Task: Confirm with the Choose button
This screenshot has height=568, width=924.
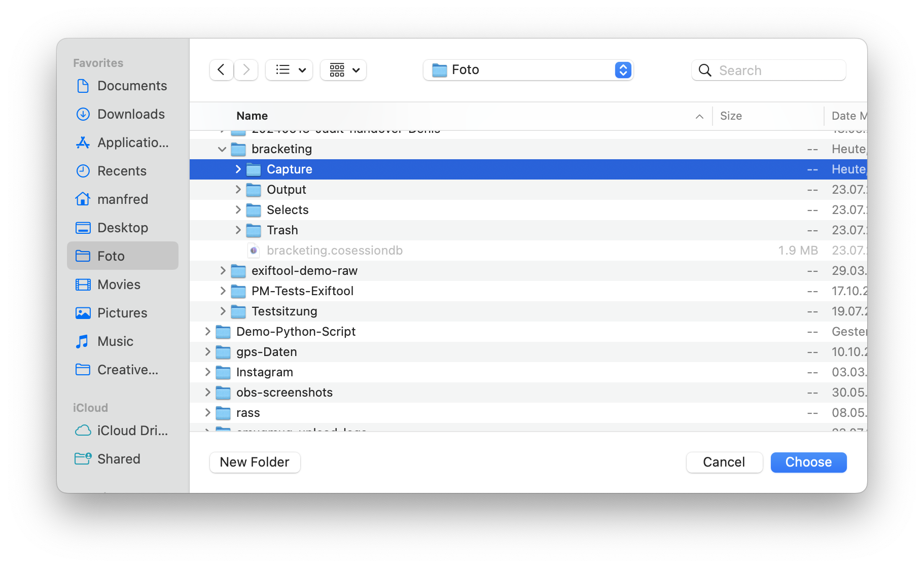Action: point(808,462)
